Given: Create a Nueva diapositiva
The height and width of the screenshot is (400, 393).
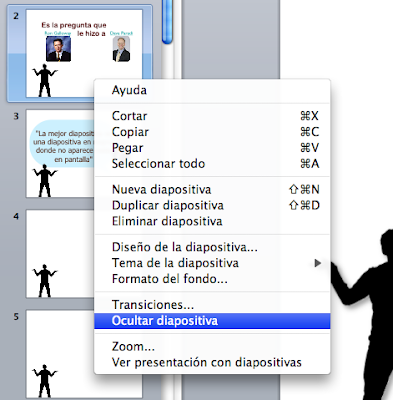Looking at the screenshot, I should tap(212, 190).
